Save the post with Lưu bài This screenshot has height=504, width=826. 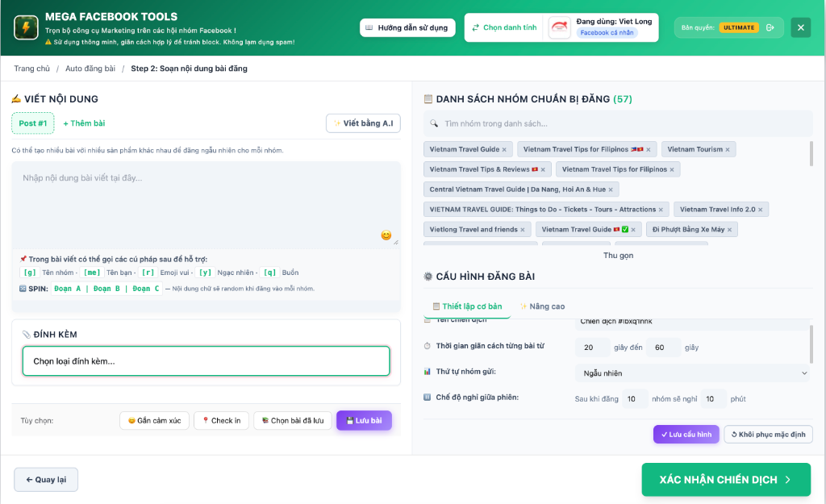pyautogui.click(x=364, y=420)
